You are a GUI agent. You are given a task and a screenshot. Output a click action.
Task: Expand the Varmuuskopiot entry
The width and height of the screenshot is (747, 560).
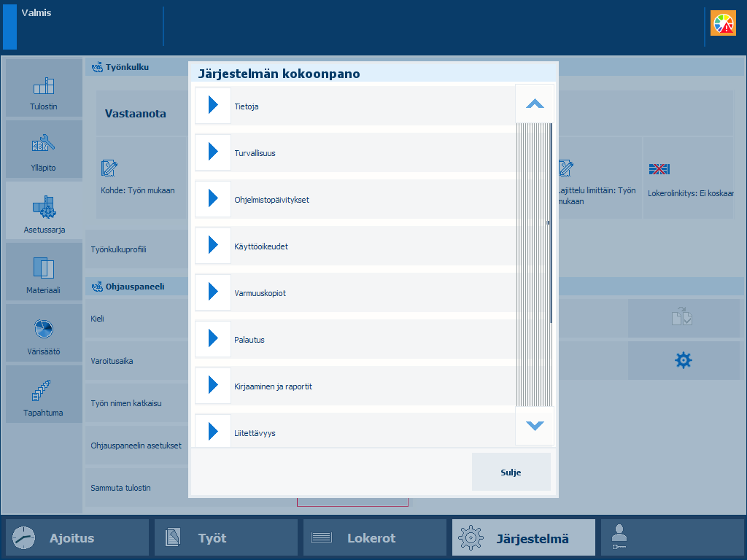[213, 292]
